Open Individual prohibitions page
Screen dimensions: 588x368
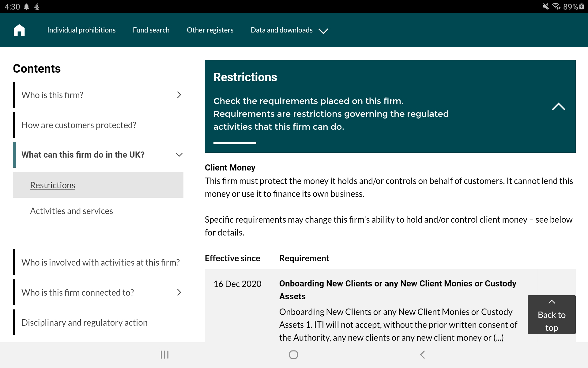(x=81, y=30)
